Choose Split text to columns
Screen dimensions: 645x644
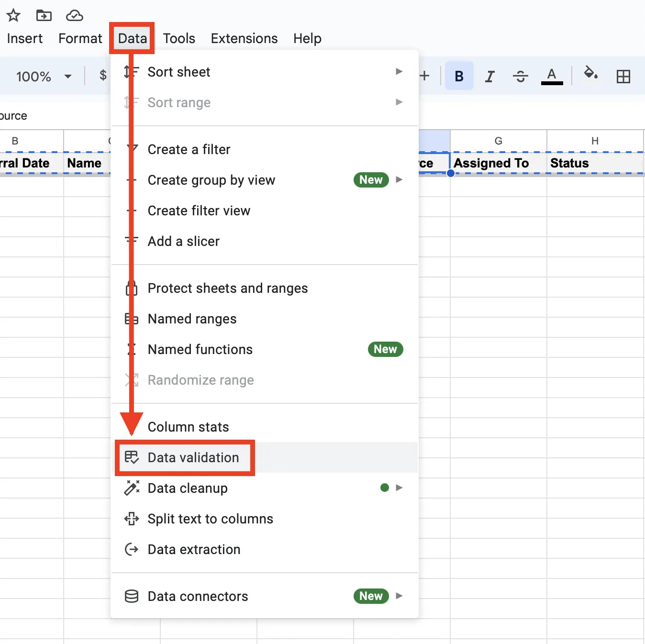point(265,519)
